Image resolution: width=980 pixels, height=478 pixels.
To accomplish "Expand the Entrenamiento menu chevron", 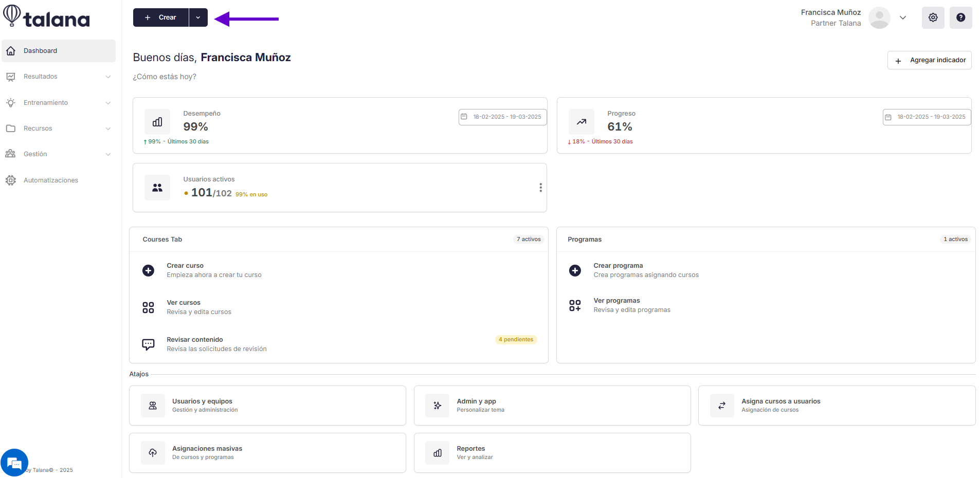I will (108, 103).
